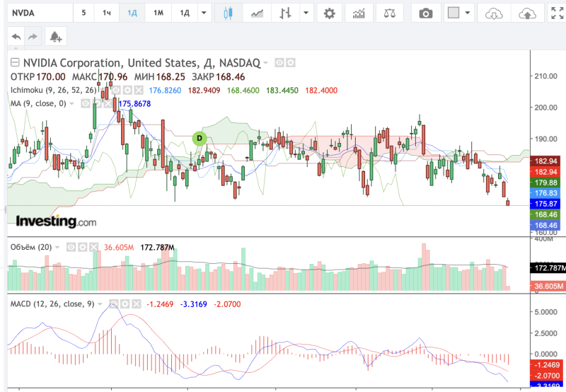
Task: Open indicators icon in top toolbar
Action: 360,13
